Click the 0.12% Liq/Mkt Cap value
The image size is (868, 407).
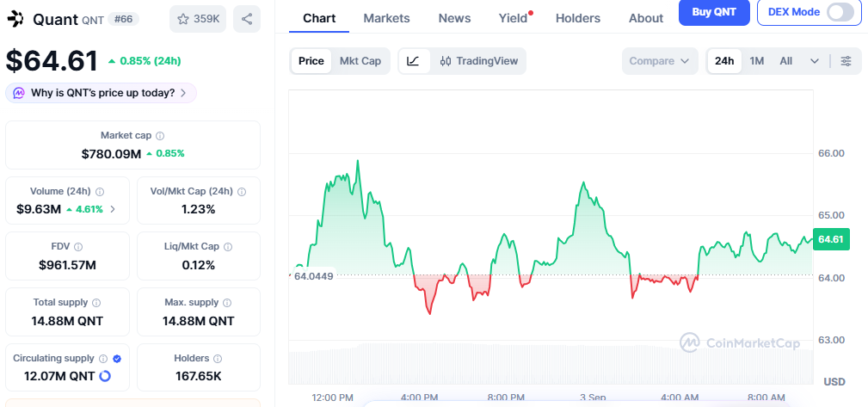(x=198, y=265)
